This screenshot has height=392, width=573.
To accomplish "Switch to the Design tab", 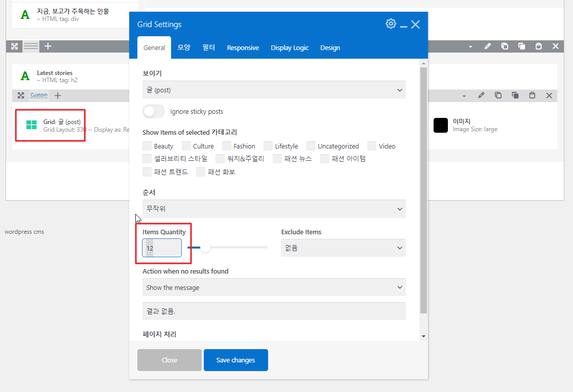I will 330,48.
